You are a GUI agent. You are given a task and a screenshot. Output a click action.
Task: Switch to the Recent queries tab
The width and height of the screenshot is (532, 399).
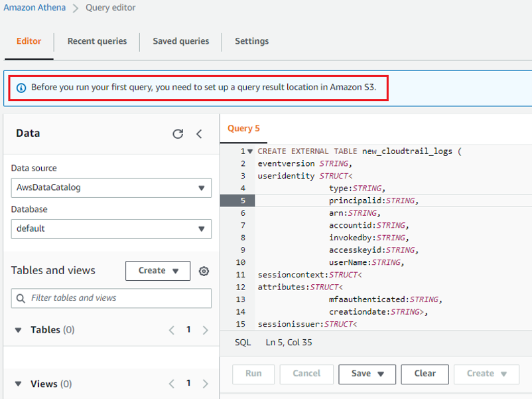[x=97, y=41]
